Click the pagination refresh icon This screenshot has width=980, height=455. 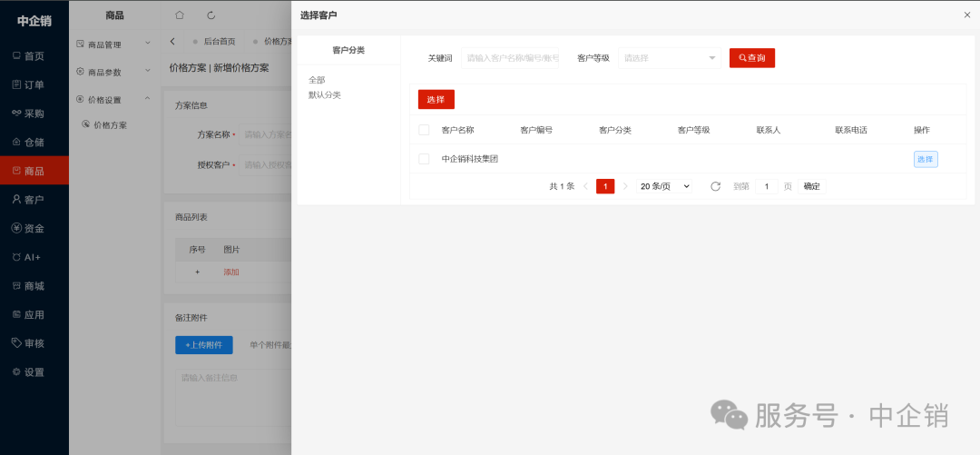coord(715,186)
